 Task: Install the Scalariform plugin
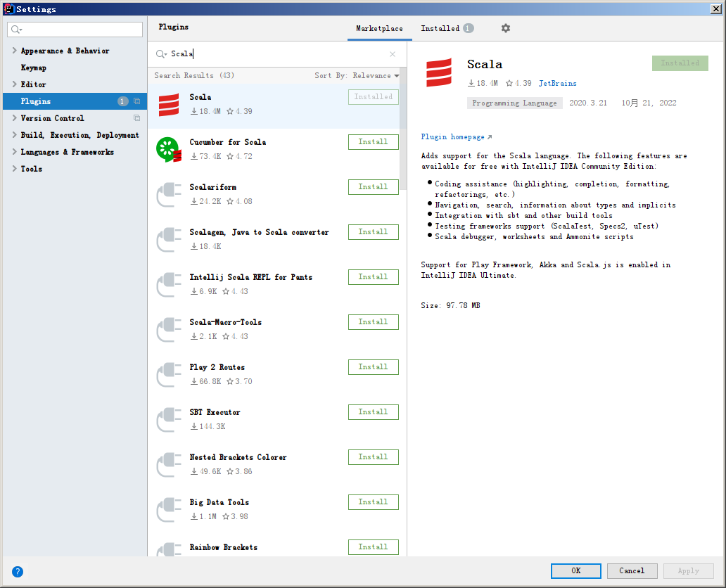[373, 186]
